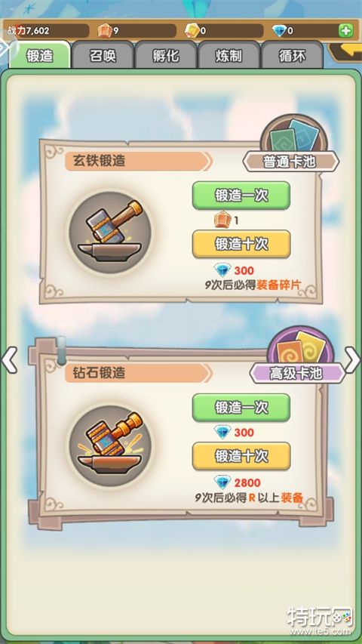This screenshot has width=362, height=644.
Task: Tap the gold nugget currency icon
Action: [x=192, y=31]
